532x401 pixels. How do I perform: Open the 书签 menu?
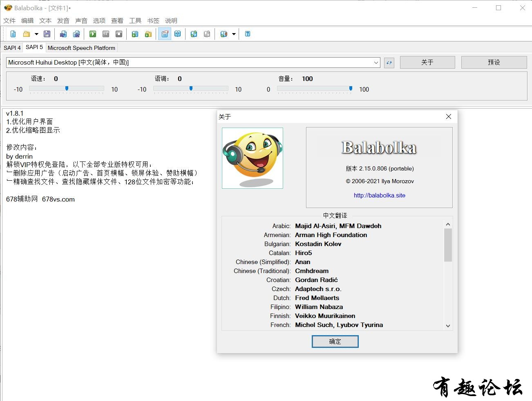(153, 20)
